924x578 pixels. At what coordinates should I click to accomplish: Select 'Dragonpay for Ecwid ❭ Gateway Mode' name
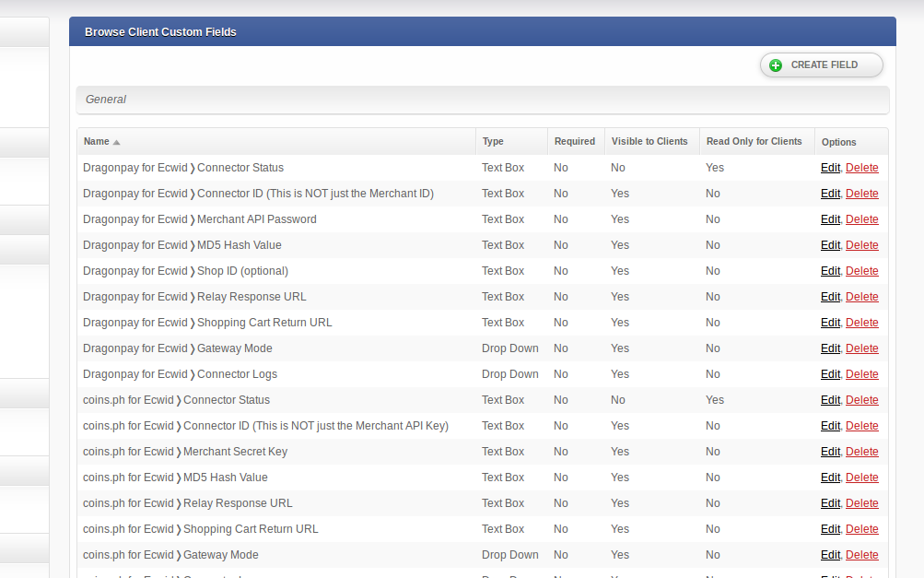tap(178, 348)
